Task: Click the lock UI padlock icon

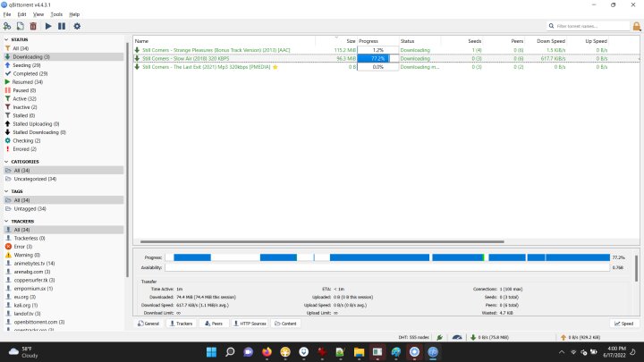Action: coord(637,26)
